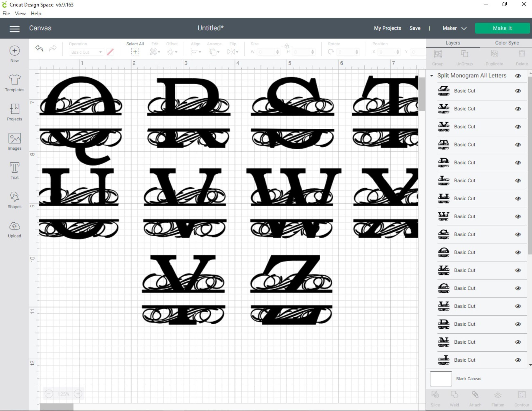Click the Blank Canvas thumbnail
This screenshot has height=411, width=532.
point(441,379)
